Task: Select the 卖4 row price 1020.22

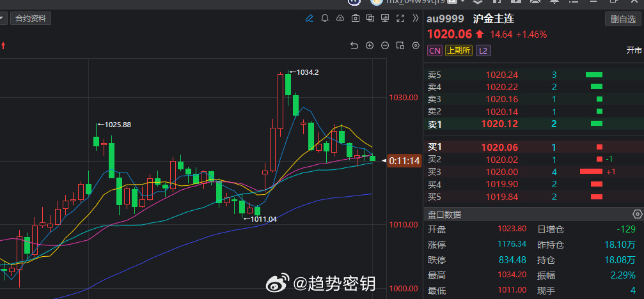Action: pos(502,87)
